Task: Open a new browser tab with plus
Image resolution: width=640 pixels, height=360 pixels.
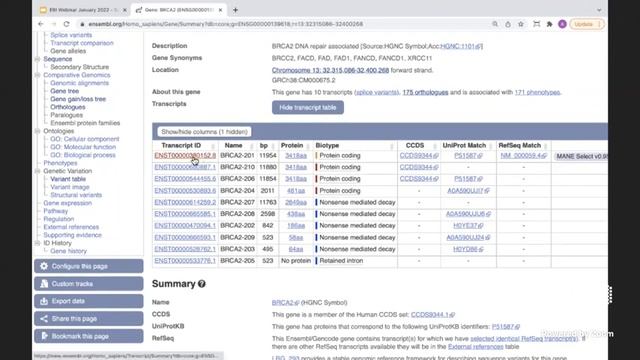Action: point(236,10)
